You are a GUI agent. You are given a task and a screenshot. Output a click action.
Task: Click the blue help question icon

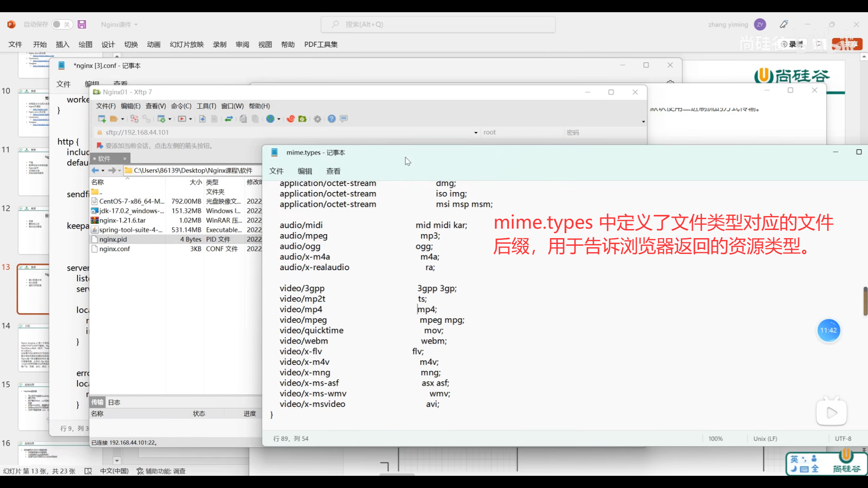click(x=331, y=119)
